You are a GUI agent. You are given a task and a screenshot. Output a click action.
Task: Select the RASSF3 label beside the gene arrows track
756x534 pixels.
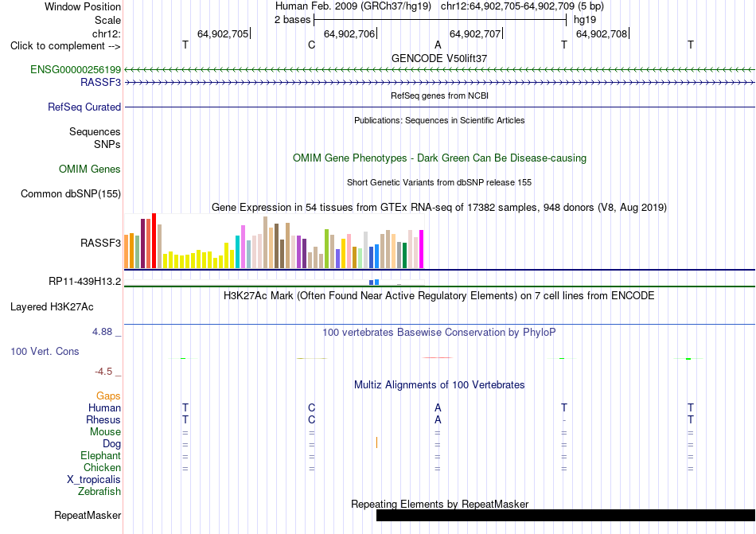[100, 83]
